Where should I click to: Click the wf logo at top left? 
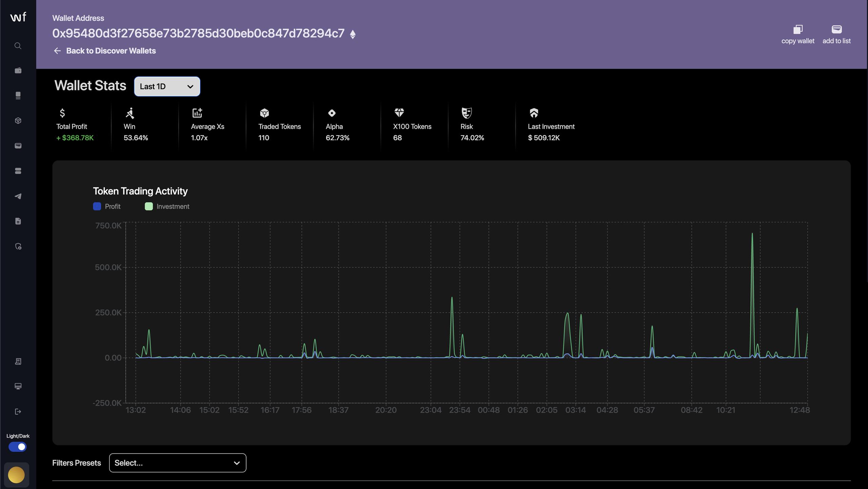(x=18, y=17)
